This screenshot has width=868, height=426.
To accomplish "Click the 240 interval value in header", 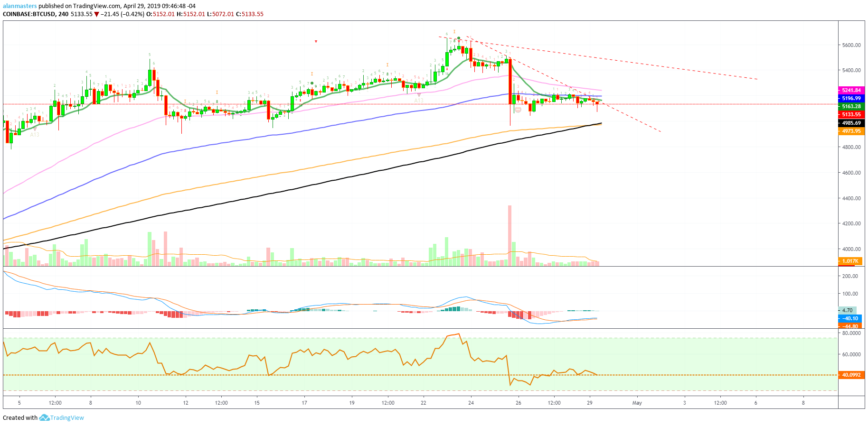I will coord(63,14).
